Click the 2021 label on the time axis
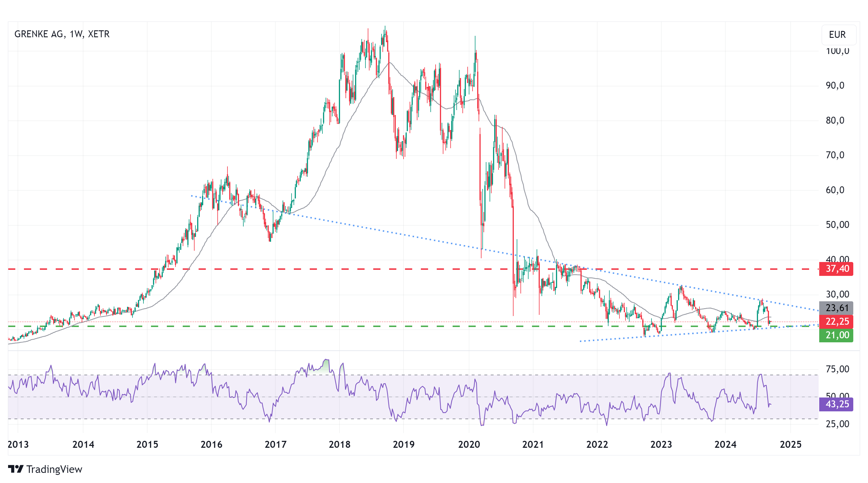Screen dimensions: 868x483 click(x=533, y=445)
